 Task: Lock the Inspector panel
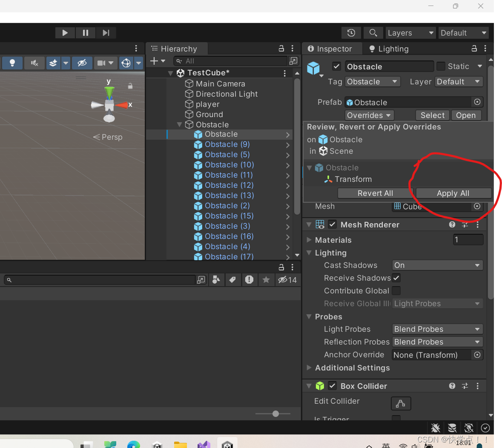(x=474, y=49)
